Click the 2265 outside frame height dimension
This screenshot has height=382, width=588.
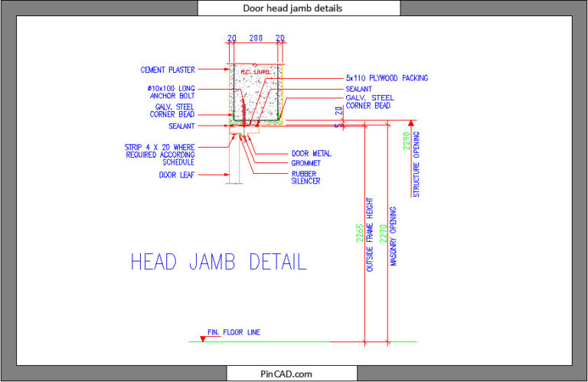360,233
